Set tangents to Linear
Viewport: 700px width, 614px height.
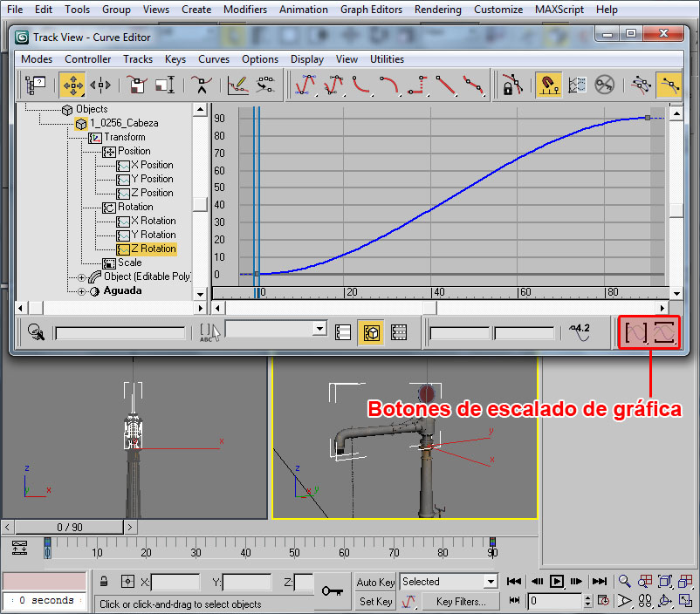446,85
